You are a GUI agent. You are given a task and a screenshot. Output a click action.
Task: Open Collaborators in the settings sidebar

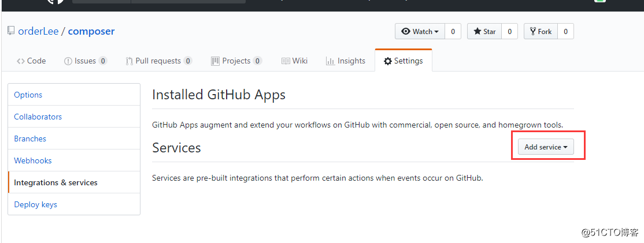coord(74,117)
